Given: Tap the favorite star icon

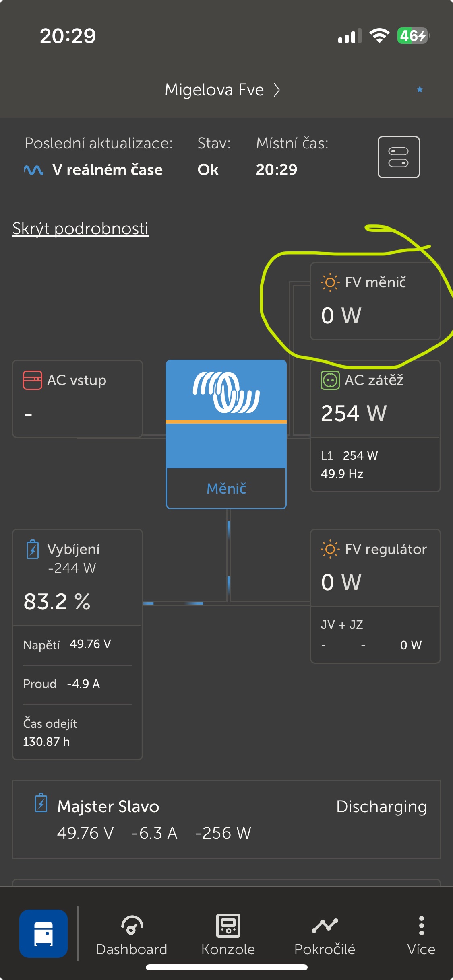Looking at the screenshot, I should (420, 89).
